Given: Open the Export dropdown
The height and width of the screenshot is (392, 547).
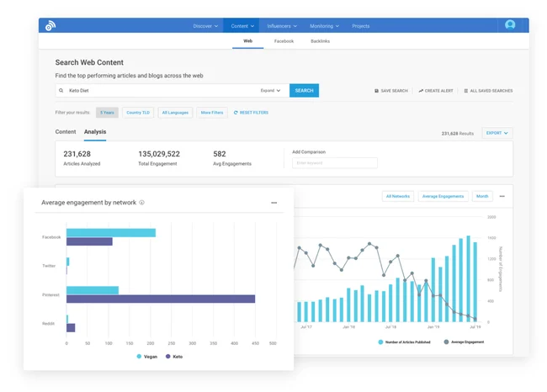Looking at the screenshot, I should pos(497,133).
